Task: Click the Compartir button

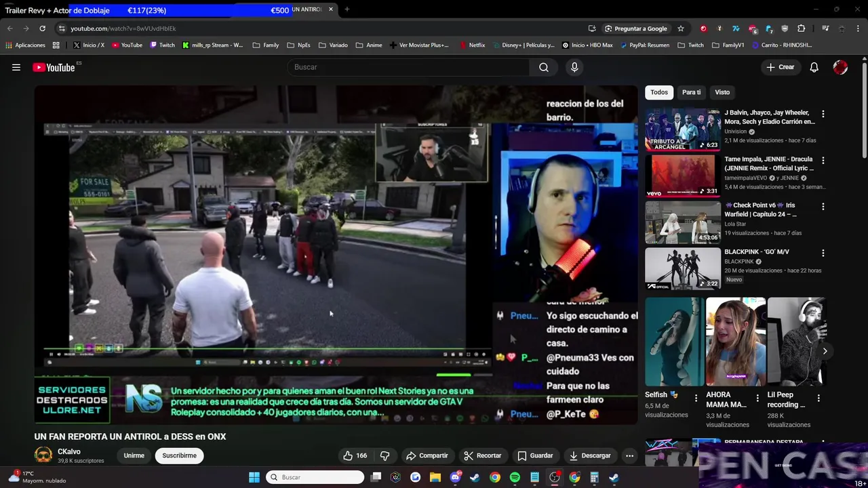Action: pyautogui.click(x=427, y=455)
